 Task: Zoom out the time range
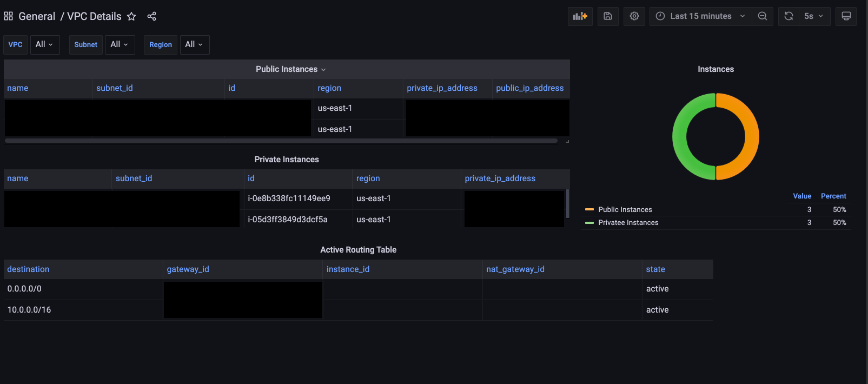[x=763, y=16]
